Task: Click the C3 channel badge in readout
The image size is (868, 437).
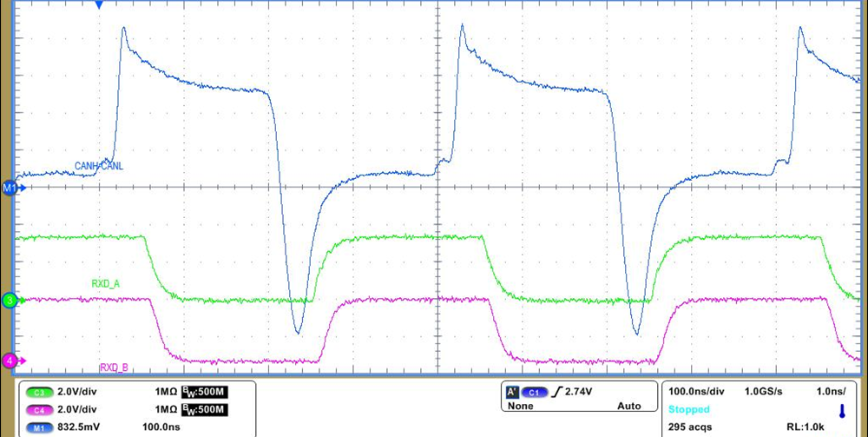Action: coord(39,392)
